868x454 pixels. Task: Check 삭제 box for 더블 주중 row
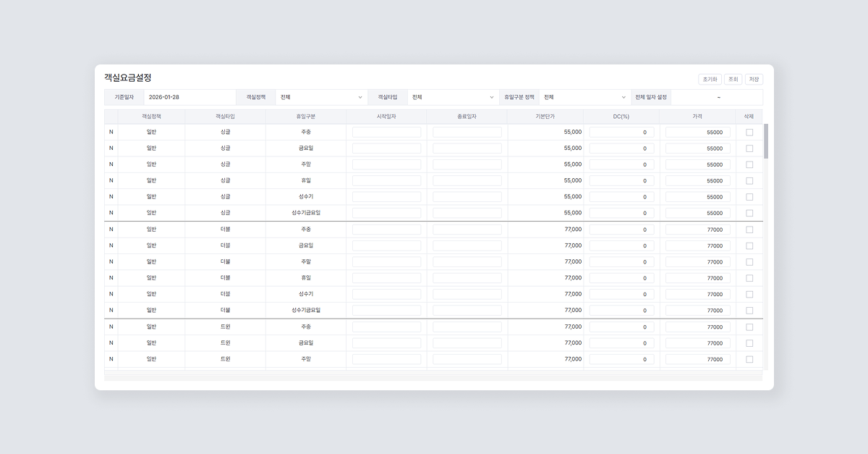(749, 230)
